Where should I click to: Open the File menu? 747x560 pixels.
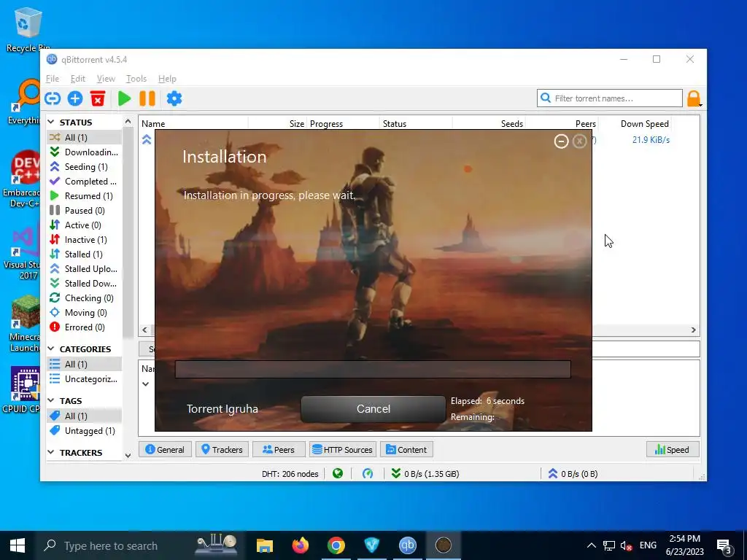tap(53, 79)
